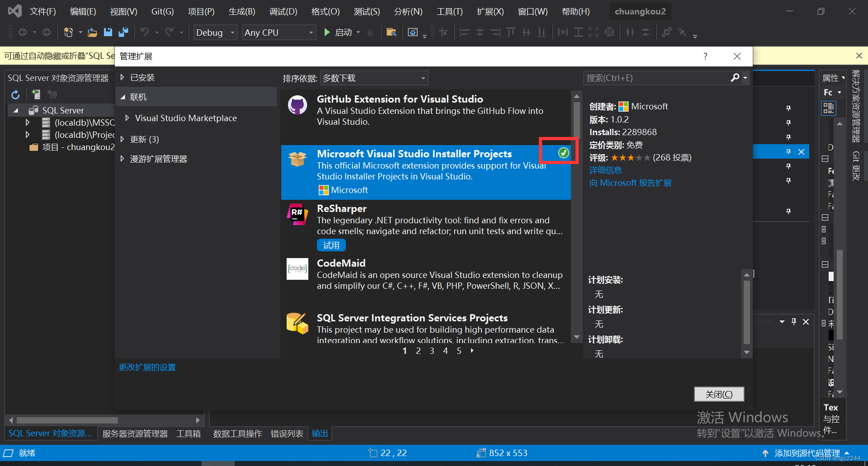Open the 多数下载 sort dropdown

coord(374,78)
